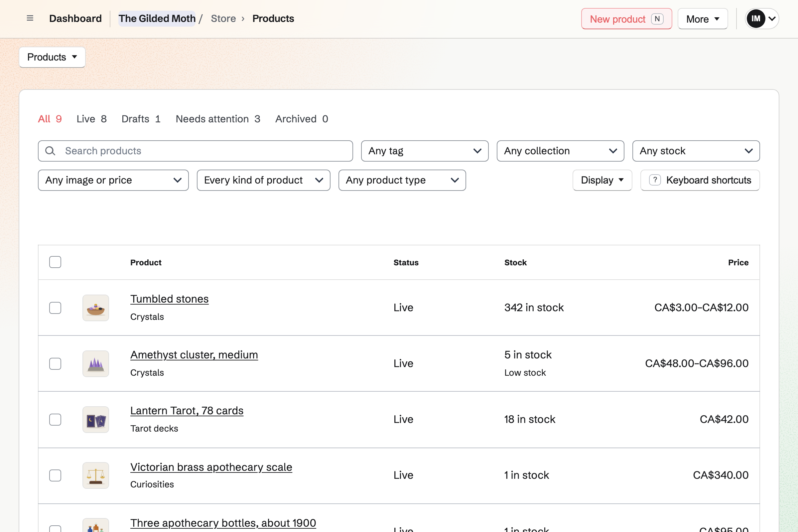
Task: Open Lantern Tarot, 78 cards
Action: 187,411
